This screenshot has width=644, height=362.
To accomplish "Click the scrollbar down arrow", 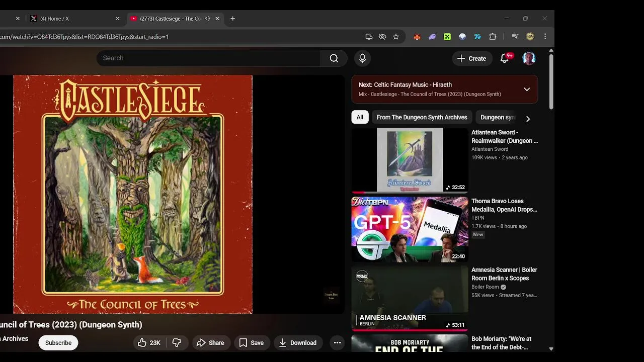I will (x=551, y=348).
